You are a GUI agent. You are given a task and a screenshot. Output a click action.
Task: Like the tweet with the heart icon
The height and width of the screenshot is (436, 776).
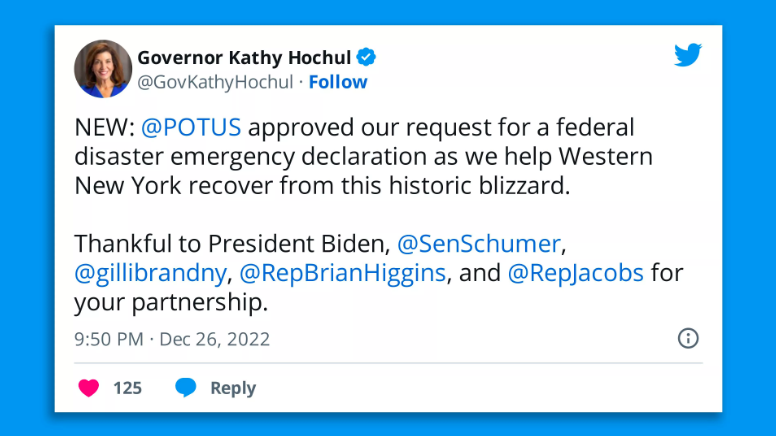(89, 388)
